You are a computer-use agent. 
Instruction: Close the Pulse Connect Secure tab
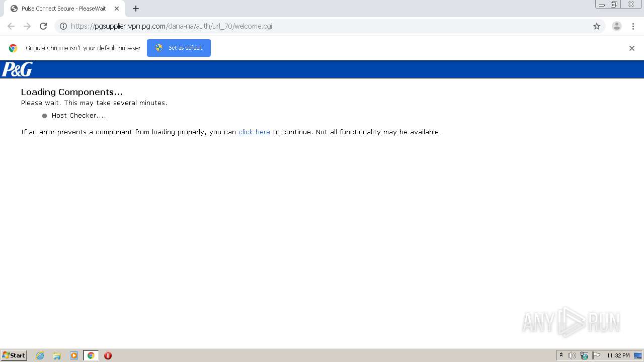coord(117,9)
